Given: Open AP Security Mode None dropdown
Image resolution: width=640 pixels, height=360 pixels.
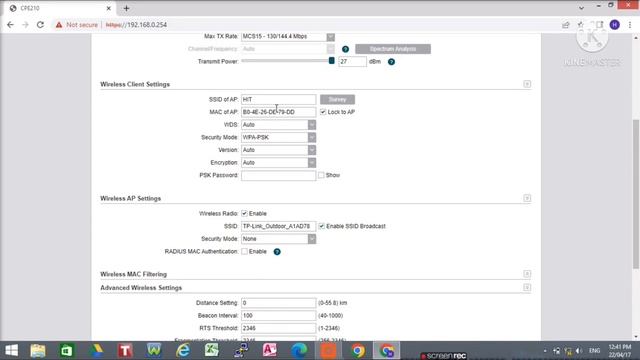Looking at the screenshot, I should click(278, 239).
